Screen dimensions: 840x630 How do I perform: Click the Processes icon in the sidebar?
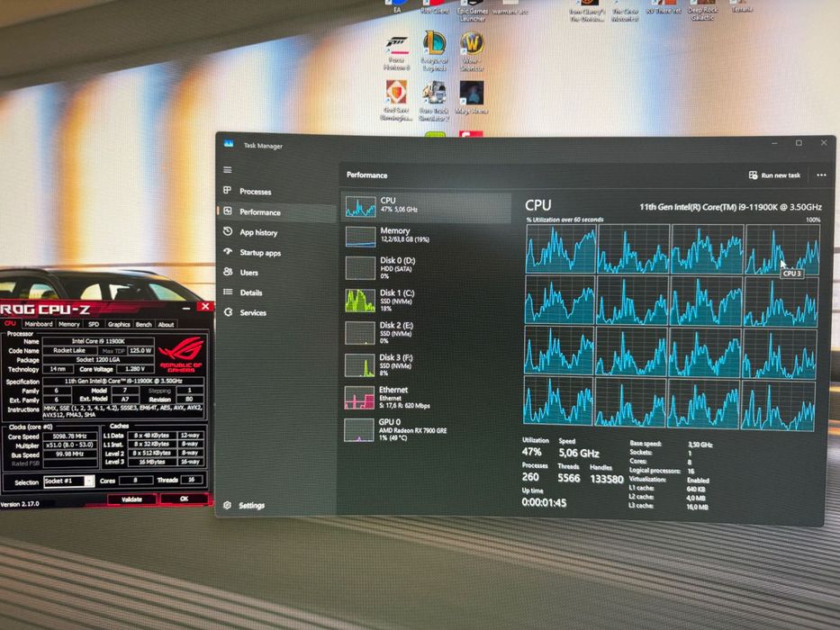coord(228,190)
